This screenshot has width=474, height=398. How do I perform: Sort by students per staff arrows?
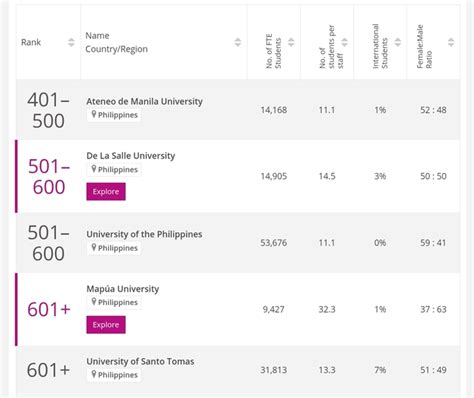[x=344, y=42]
